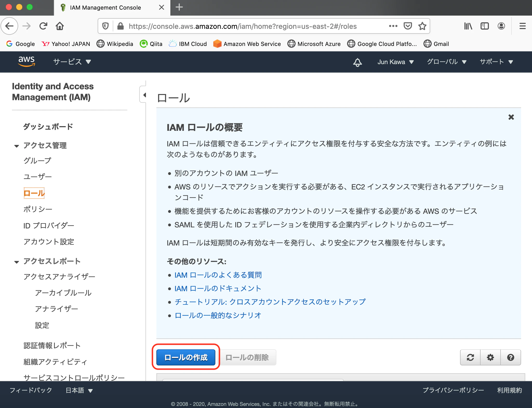This screenshot has width=532, height=408.
Task: Select ダッシュボード in the sidebar
Action: coord(48,127)
